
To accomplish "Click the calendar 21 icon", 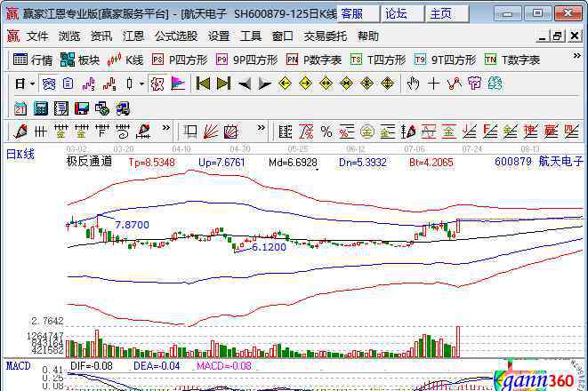I will (x=20, y=108).
